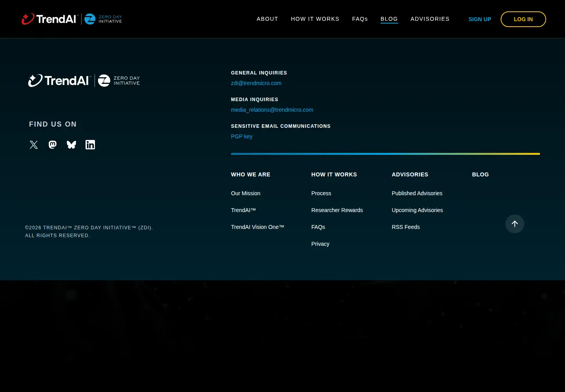The height and width of the screenshot is (392, 565).
Task: Open FAQs in the top navigation
Action: pos(360,19)
